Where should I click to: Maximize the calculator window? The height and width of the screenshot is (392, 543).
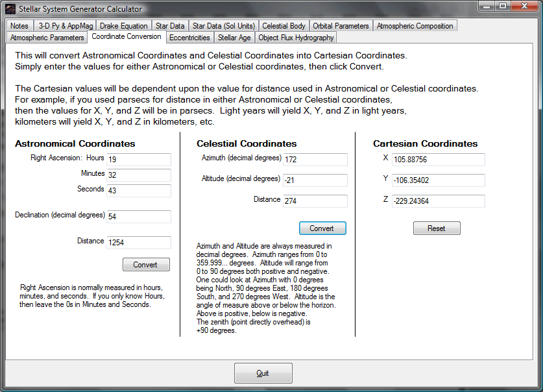[503, 6]
